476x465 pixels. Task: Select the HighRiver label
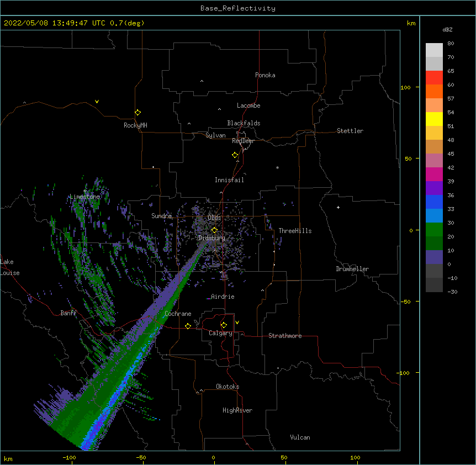(237, 410)
